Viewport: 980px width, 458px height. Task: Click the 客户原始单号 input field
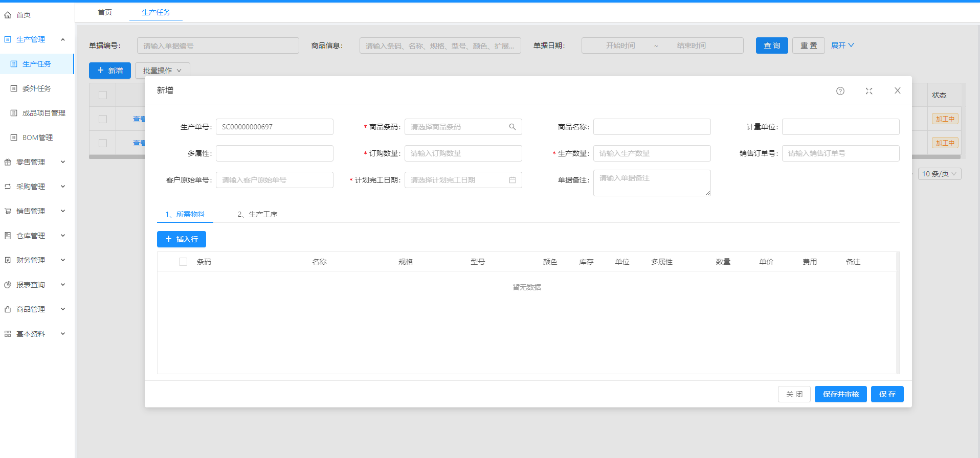click(x=275, y=180)
